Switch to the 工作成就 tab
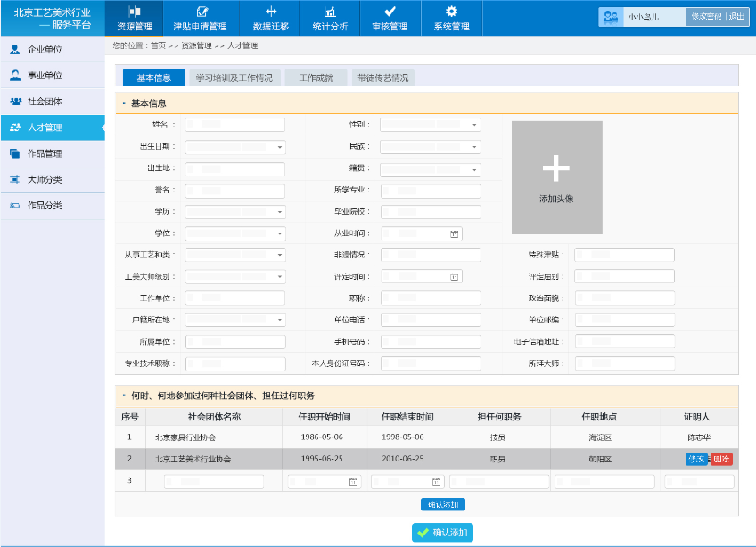The width and height of the screenshot is (756, 547). click(x=316, y=78)
